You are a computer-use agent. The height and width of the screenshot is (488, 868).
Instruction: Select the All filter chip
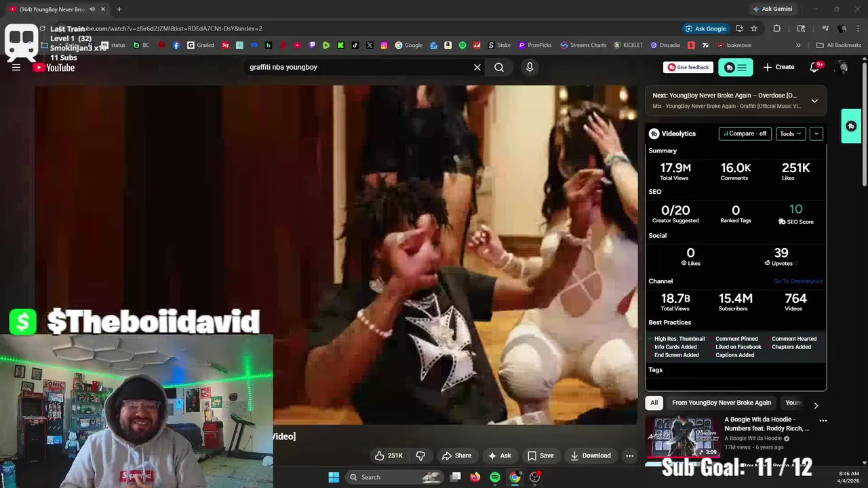654,403
